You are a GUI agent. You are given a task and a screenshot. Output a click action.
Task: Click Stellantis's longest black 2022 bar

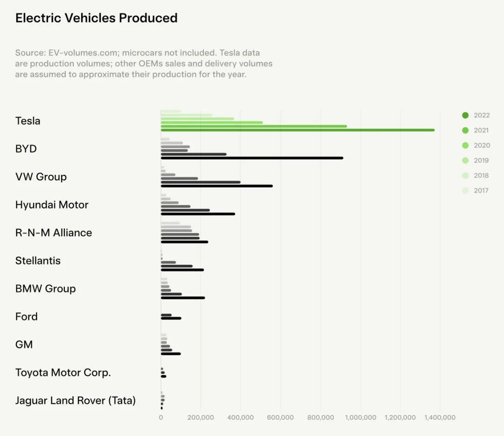tap(182, 270)
